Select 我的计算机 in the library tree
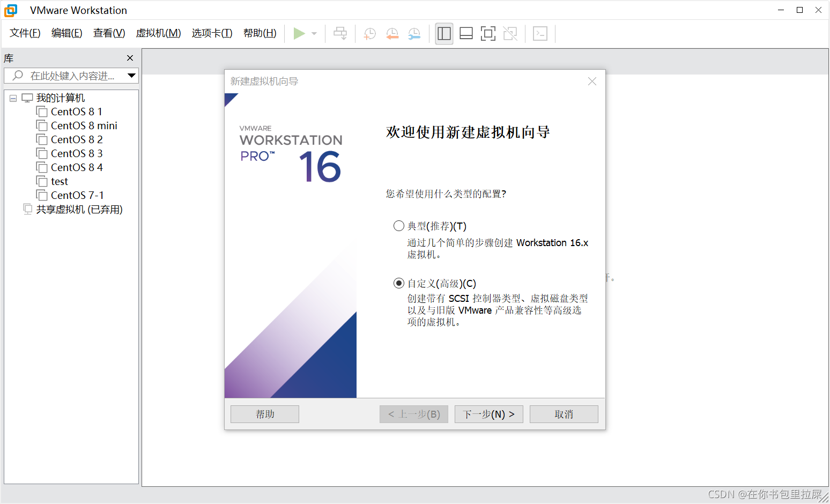The height and width of the screenshot is (504, 830). coord(61,98)
